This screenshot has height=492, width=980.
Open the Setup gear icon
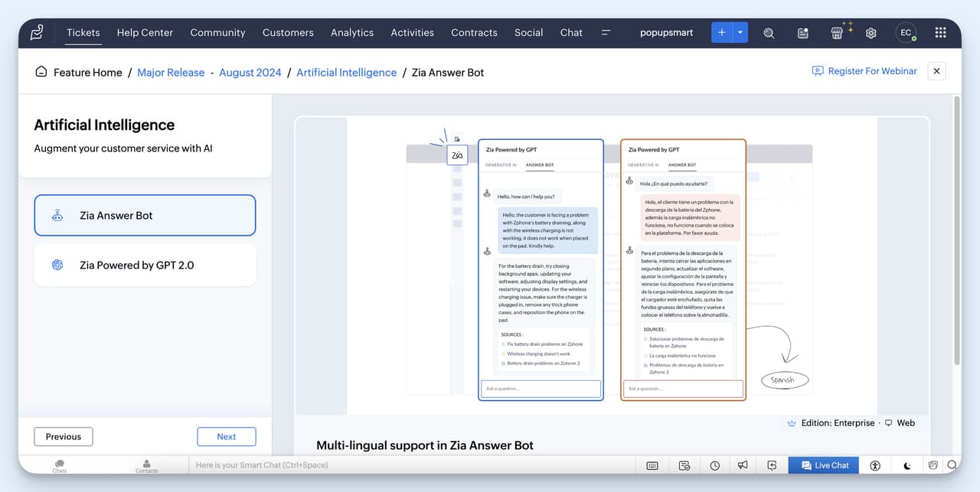871,33
